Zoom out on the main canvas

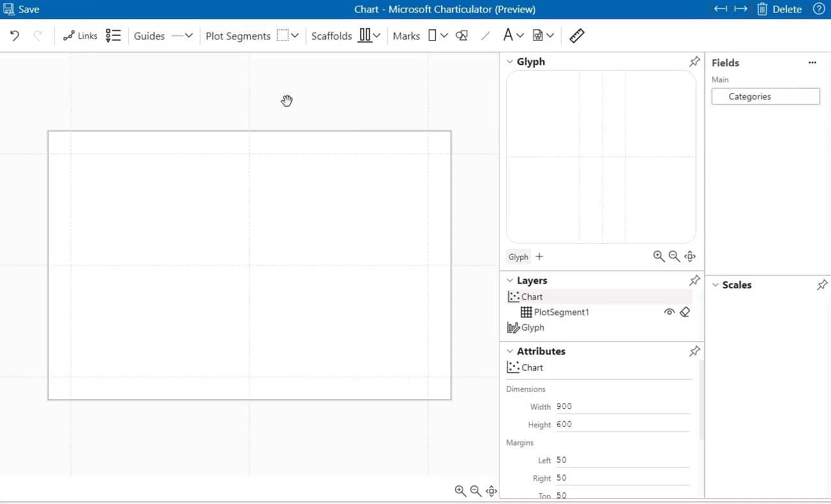475,491
